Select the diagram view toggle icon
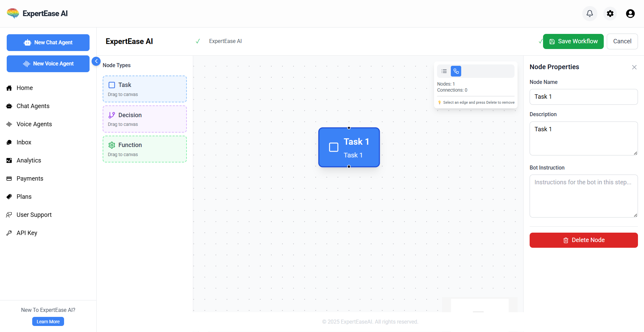Viewport: 644px width, 332px height. pyautogui.click(x=456, y=71)
